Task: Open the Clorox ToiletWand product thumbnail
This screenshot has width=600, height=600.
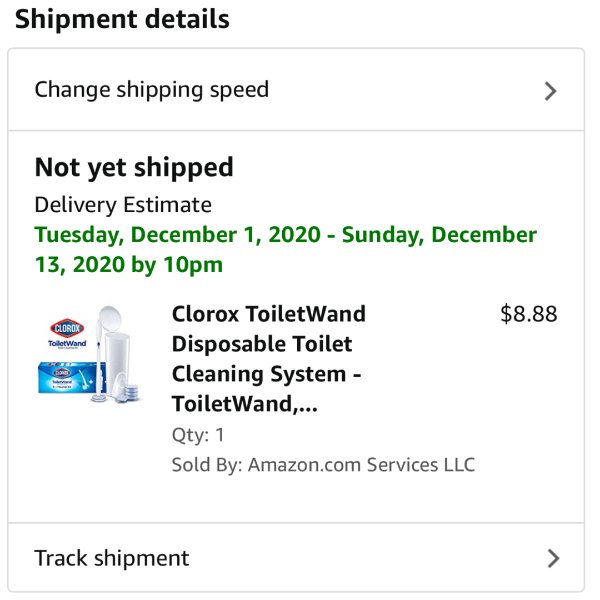Action: point(90,354)
